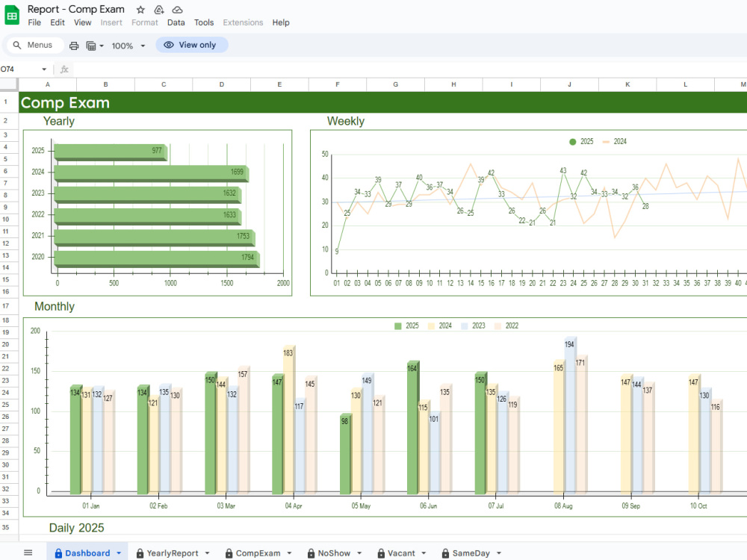Click the 06 Jun bar labeled 164
This screenshot has width=747, height=560.
coord(413,427)
